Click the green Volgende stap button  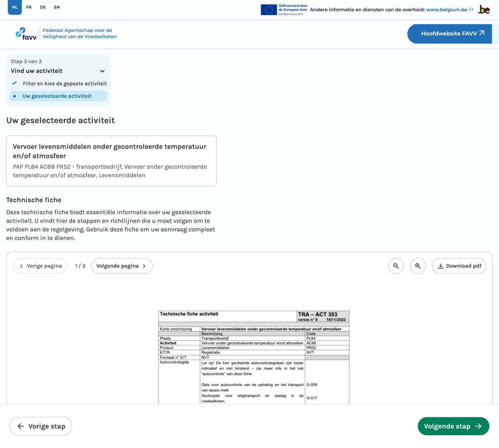[453, 426]
